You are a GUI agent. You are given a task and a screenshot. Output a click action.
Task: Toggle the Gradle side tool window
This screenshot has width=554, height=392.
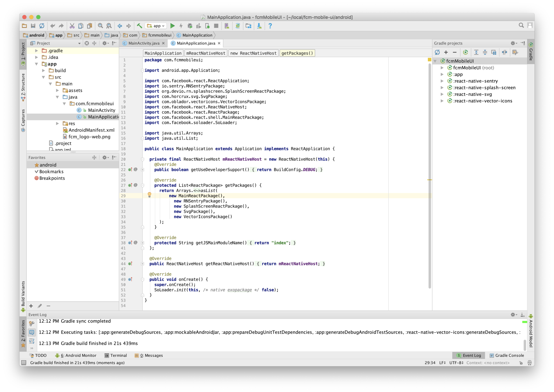(531, 51)
